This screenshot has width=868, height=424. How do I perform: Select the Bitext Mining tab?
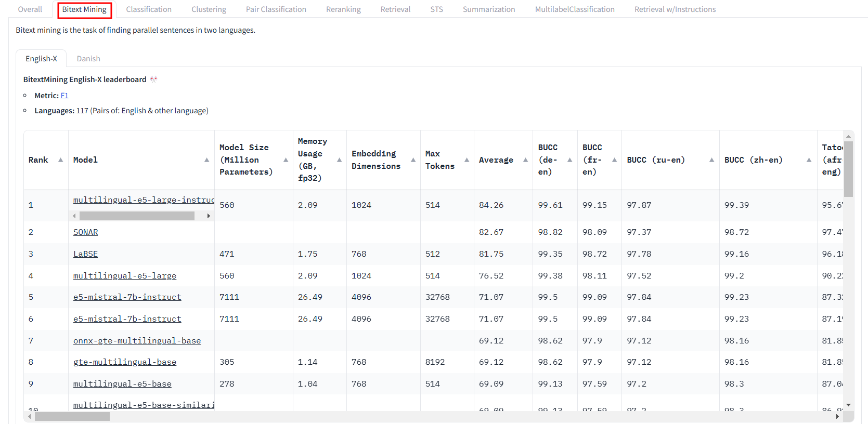pos(84,9)
